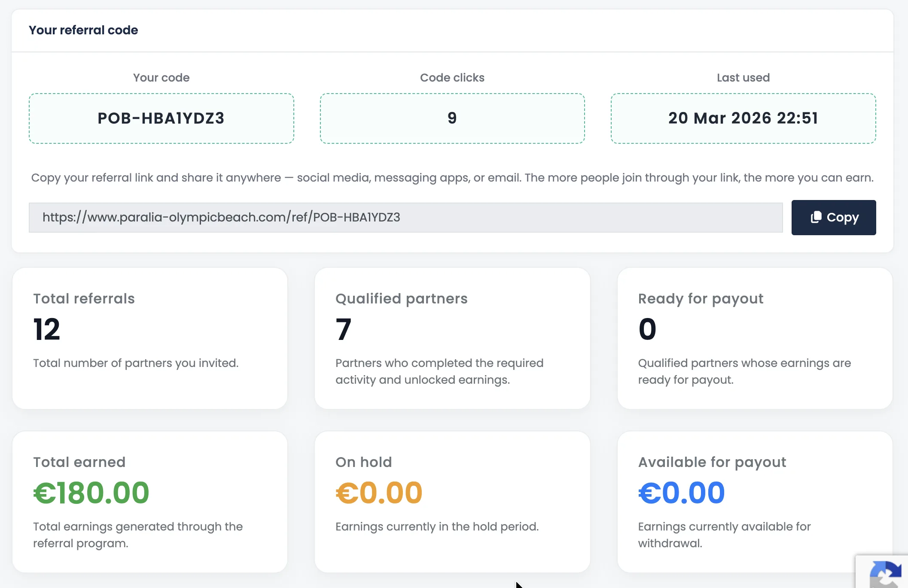Click the Last used date box
Viewport: 908px width, 588px height.
(743, 118)
